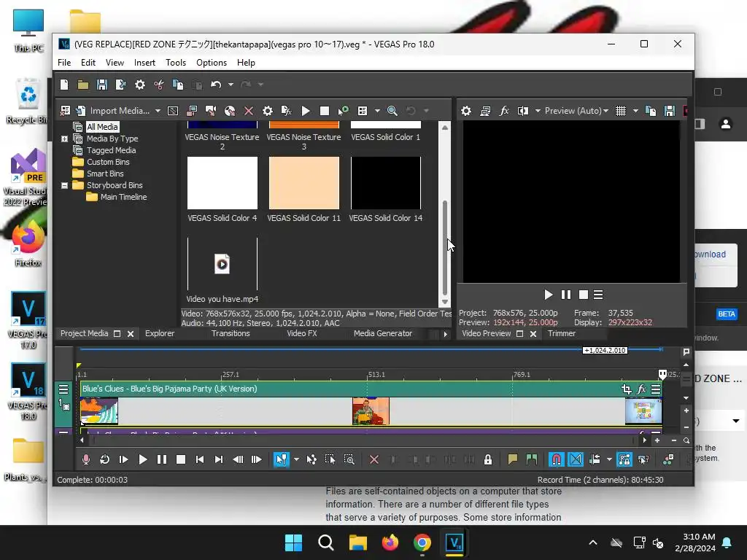
Task: Open the Options menu
Action: click(212, 63)
